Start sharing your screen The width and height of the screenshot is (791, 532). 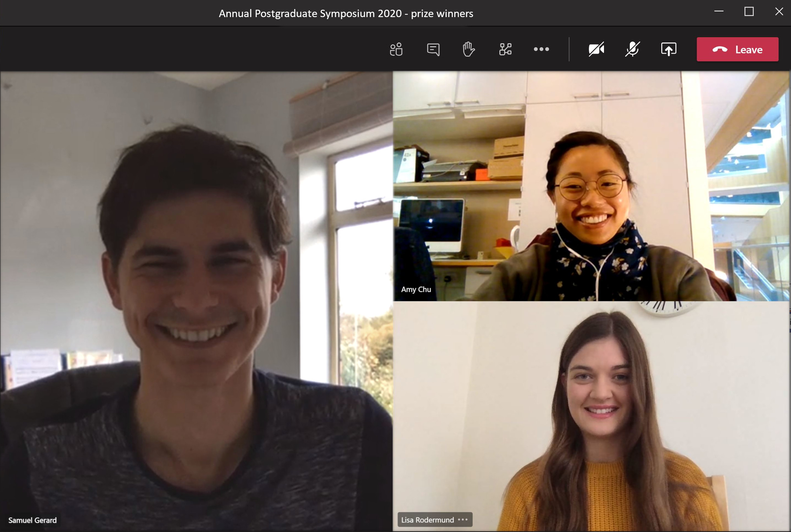tap(669, 49)
